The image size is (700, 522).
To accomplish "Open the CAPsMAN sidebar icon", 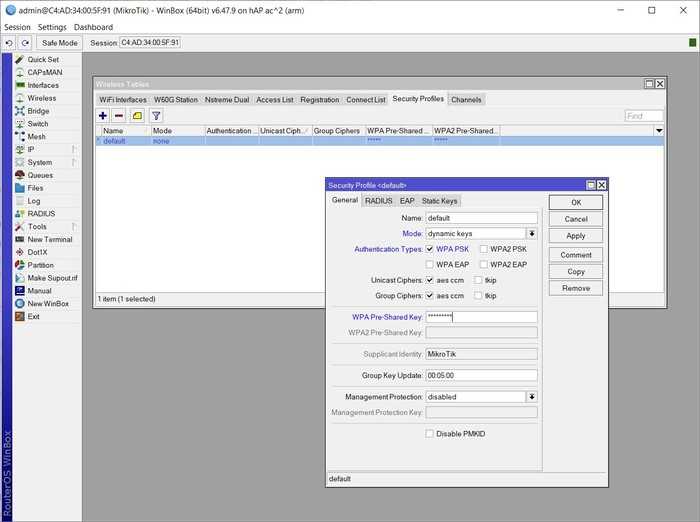I will pos(20,72).
